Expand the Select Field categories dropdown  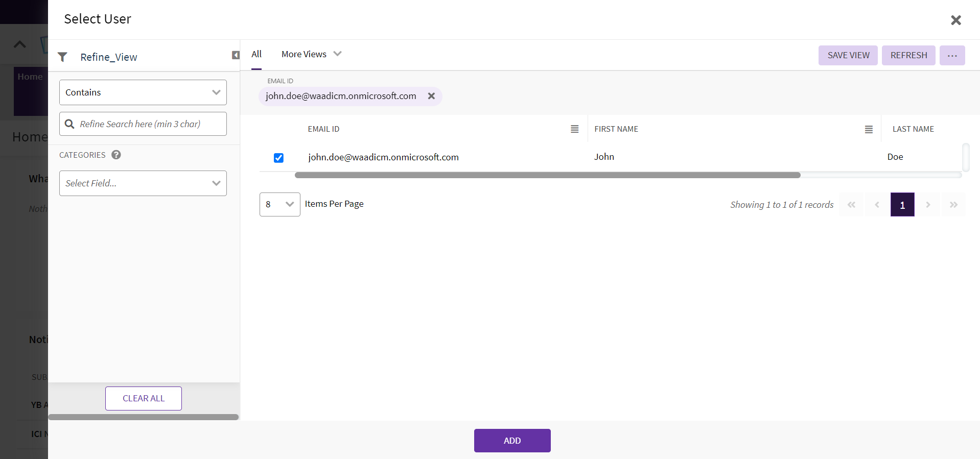(x=143, y=183)
